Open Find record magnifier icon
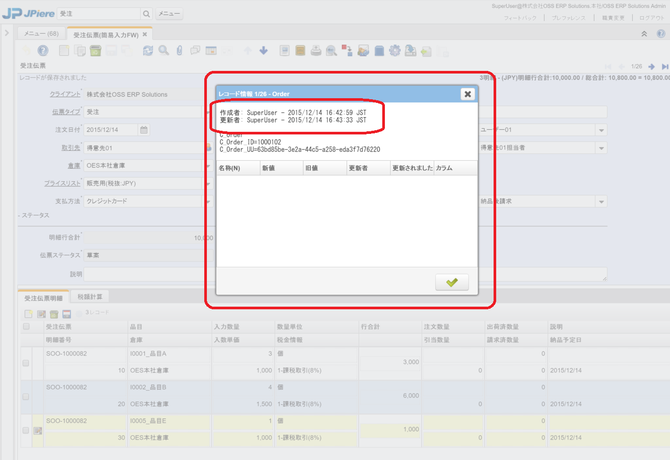 click(164, 51)
